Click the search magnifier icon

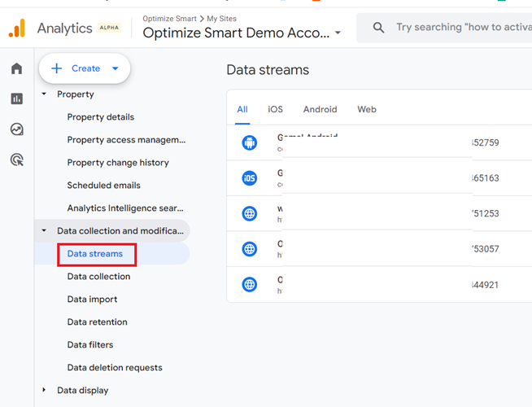378,28
